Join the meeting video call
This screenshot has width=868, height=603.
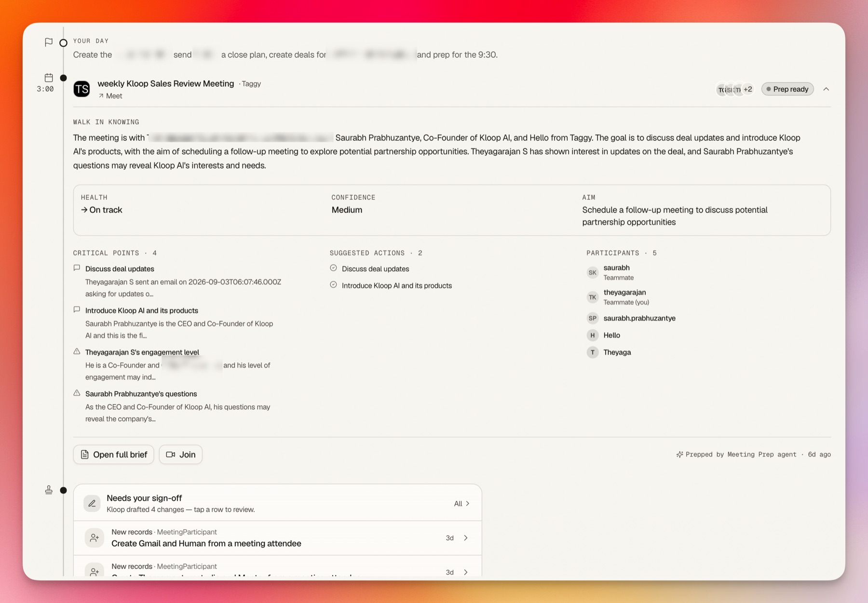(181, 455)
